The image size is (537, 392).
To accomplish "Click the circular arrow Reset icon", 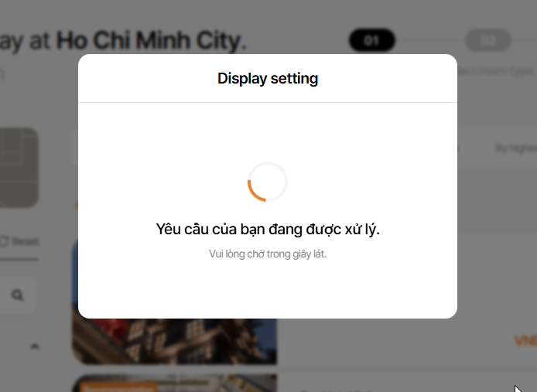I will pos(4,241).
